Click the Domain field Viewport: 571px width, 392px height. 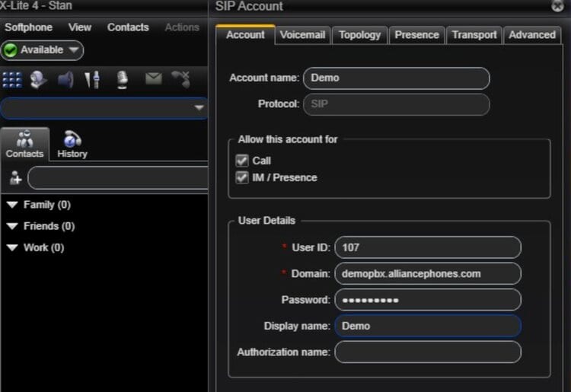(x=428, y=274)
